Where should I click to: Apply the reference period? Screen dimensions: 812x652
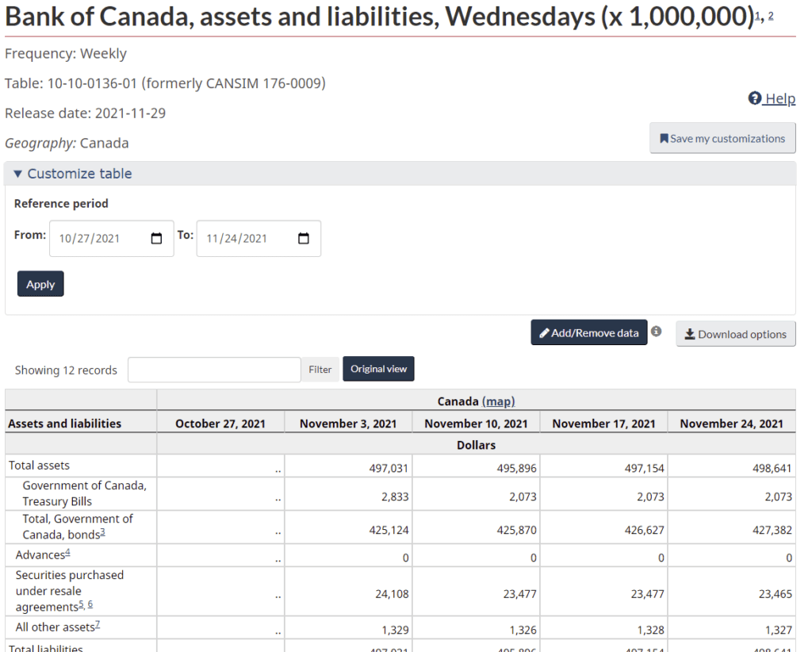point(40,284)
